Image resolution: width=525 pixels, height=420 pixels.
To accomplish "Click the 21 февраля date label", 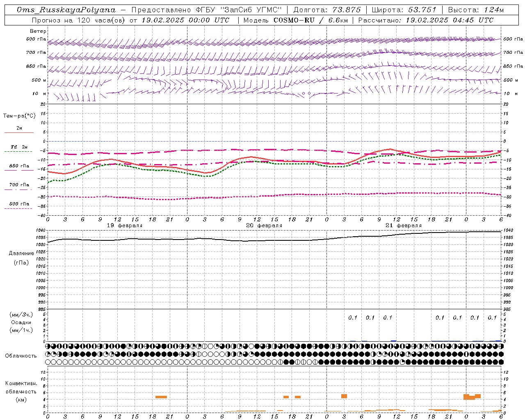I will [404, 226].
